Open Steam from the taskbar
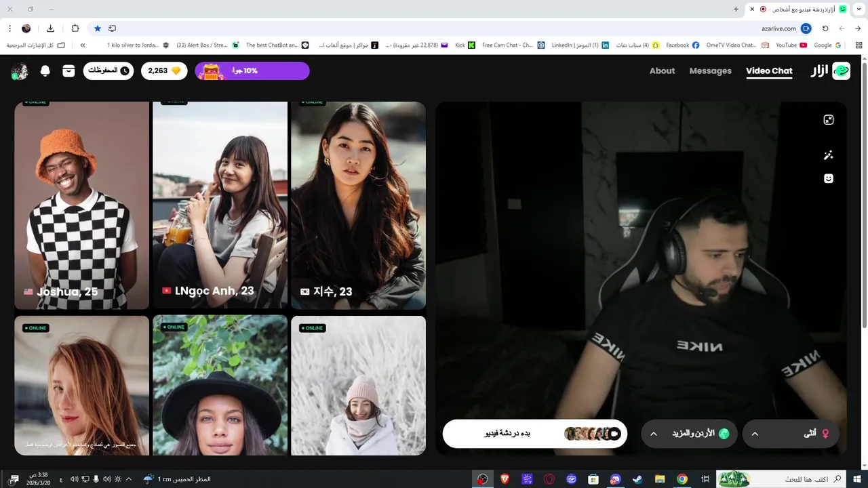Screen dimensions: 868x488 [x=637, y=479]
